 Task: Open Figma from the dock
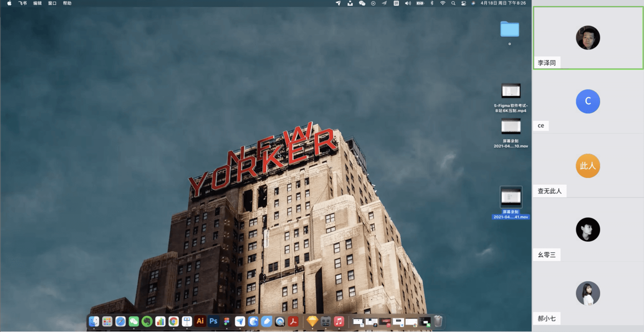pos(227,321)
